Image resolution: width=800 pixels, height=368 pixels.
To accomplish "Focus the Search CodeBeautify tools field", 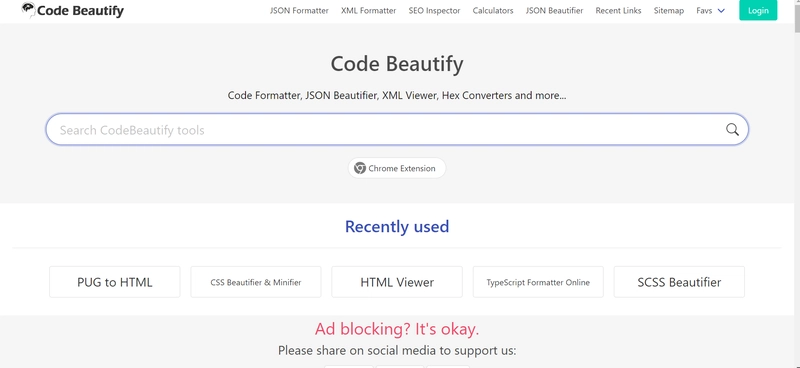I will coord(397,130).
